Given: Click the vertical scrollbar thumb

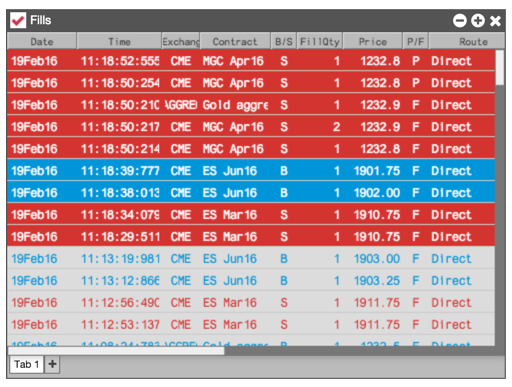Looking at the screenshot, I should pos(500,68).
